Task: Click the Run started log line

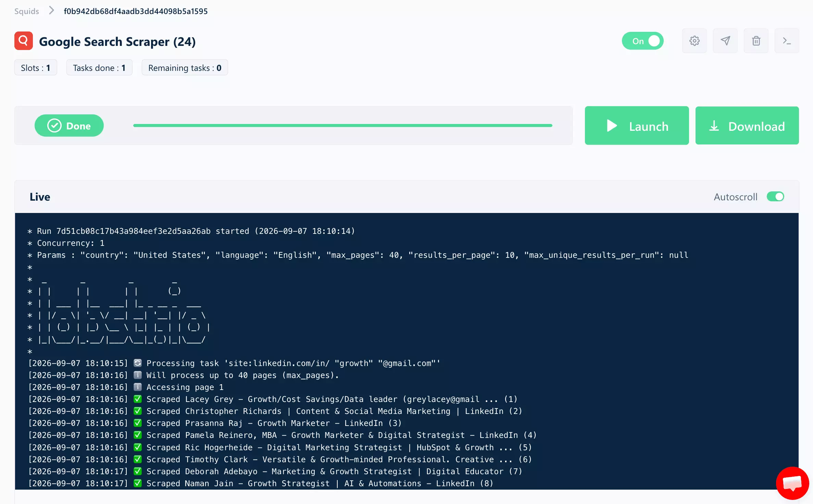Action: tap(191, 231)
